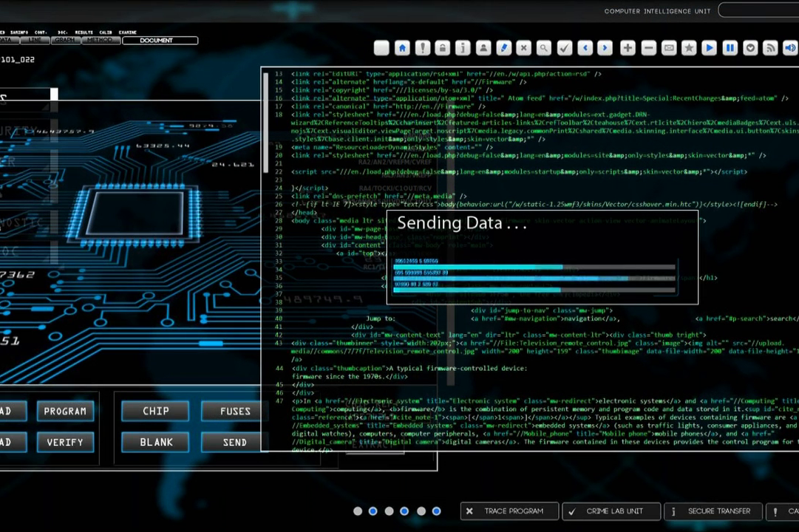799x532 pixels.
Task: Click the Home icon in the toolbar
Action: (401, 47)
